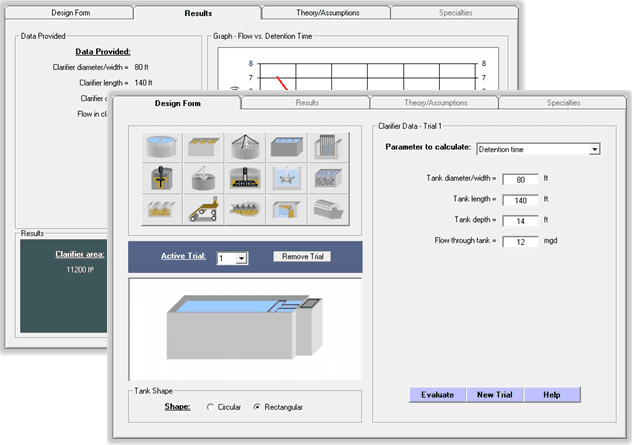Click the Tank length input field
Image resolution: width=632 pixels, height=445 pixels.
point(520,200)
